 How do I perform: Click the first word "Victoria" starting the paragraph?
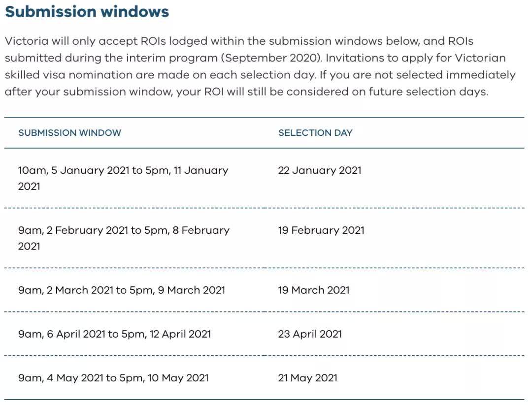click(26, 41)
